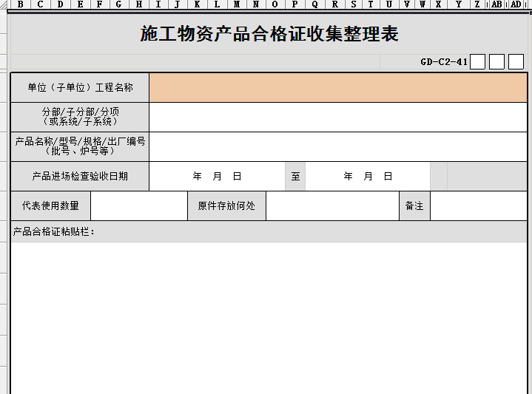The image size is (532, 394).
Task: Select column K header
Action: pos(197,4)
